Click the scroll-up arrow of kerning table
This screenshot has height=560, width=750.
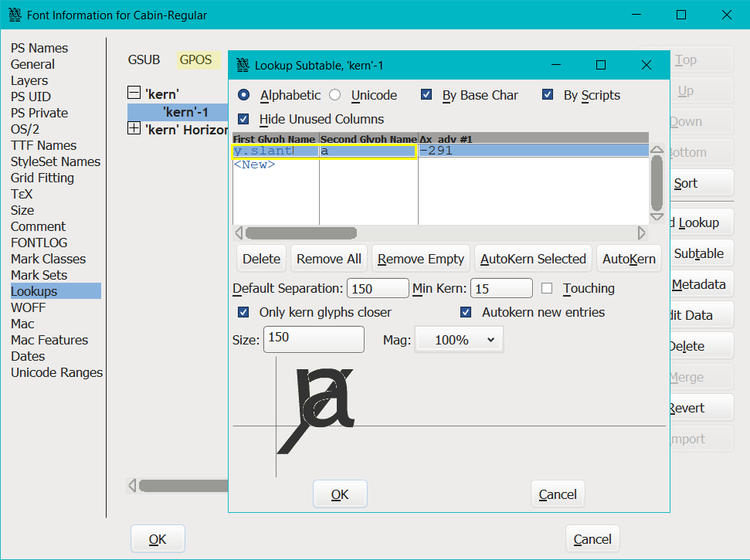click(657, 150)
